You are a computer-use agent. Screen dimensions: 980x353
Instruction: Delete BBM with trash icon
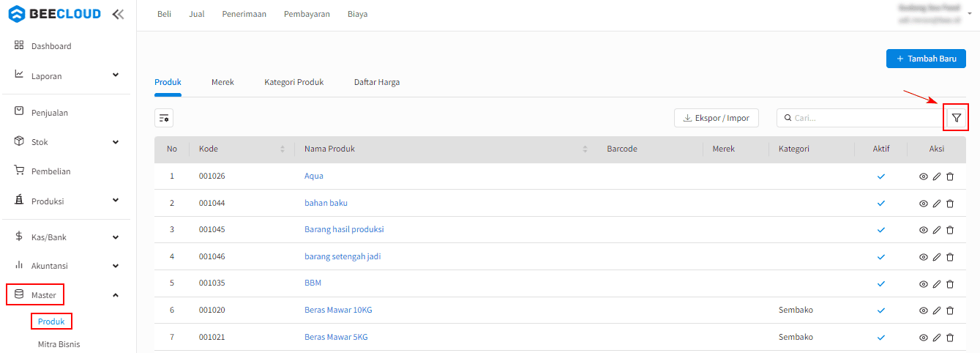coord(950,283)
